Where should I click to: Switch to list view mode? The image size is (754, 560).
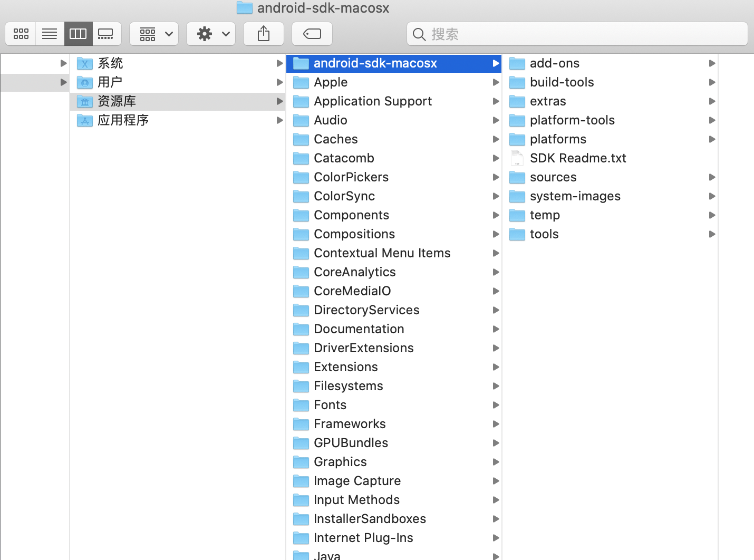click(50, 34)
